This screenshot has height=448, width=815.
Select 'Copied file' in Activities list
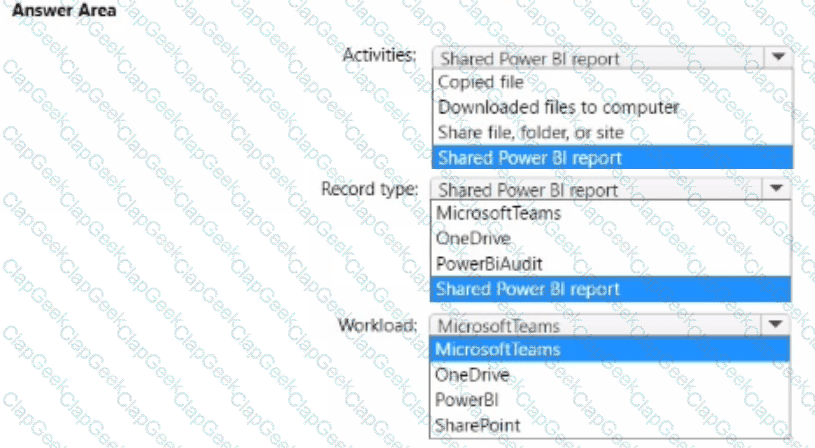pos(480,82)
